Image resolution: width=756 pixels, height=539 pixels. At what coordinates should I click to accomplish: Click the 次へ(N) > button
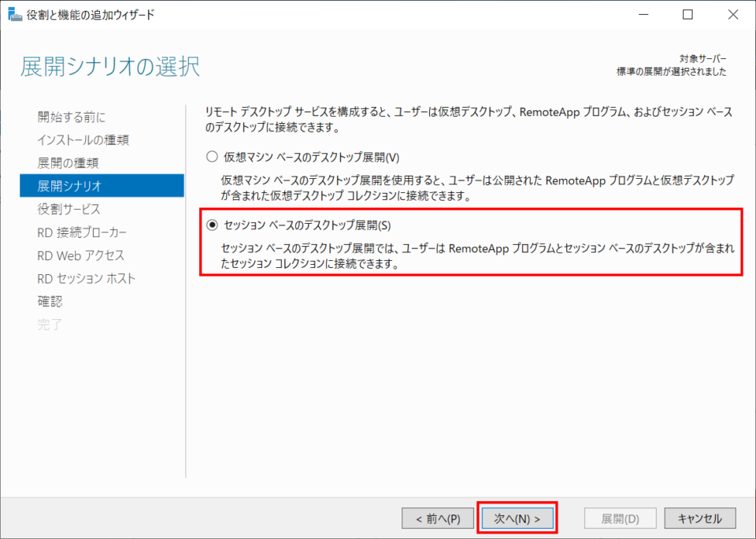pos(517,519)
